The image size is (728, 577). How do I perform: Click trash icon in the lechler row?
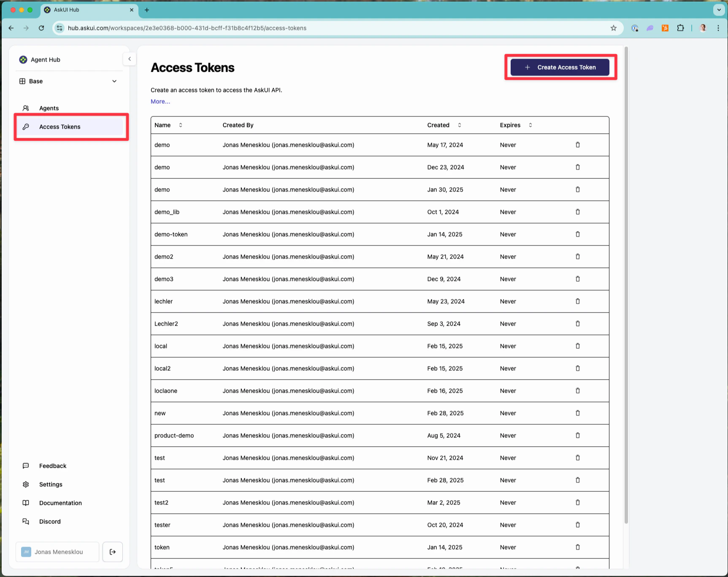pyautogui.click(x=578, y=301)
